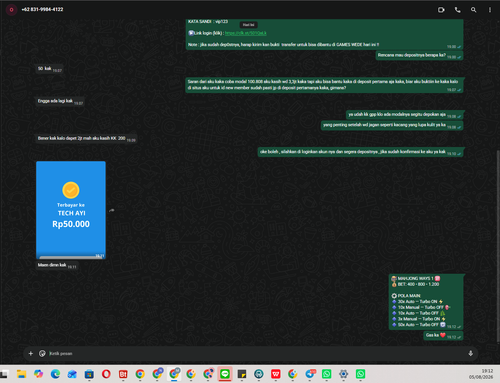Switch to LINE in the taskbar
This screenshot has height=383, width=500.
[x=225, y=374]
